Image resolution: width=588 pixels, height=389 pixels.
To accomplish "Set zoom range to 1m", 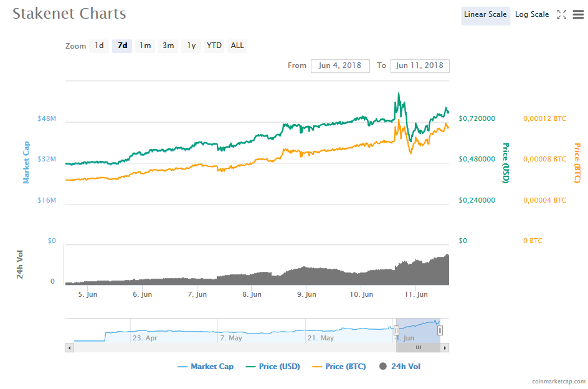I will click(x=145, y=46).
